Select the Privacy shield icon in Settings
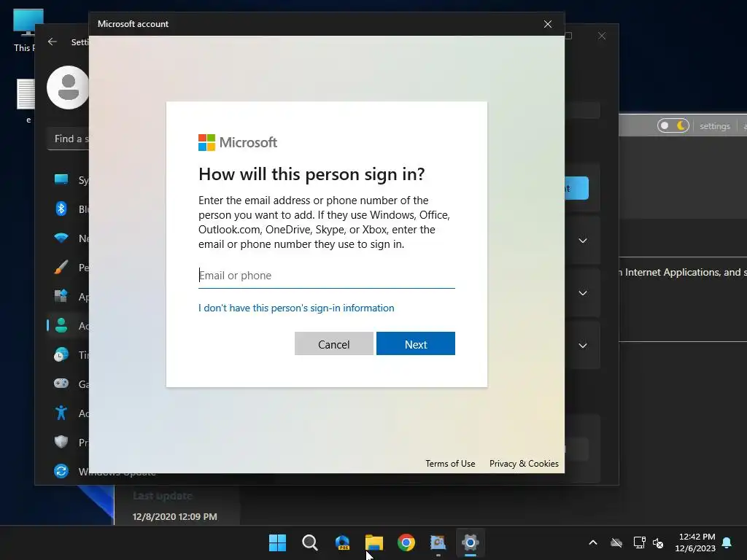The height and width of the screenshot is (560, 747). [x=61, y=442]
